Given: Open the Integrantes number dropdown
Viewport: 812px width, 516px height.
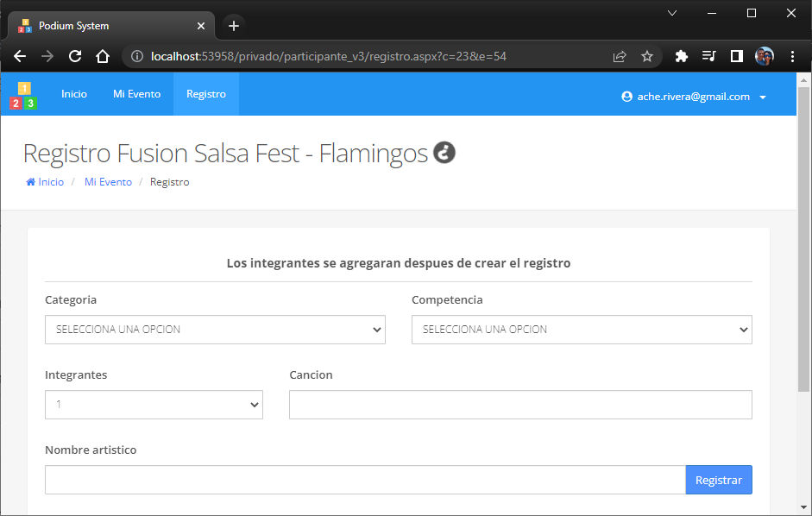Looking at the screenshot, I should pyautogui.click(x=154, y=405).
